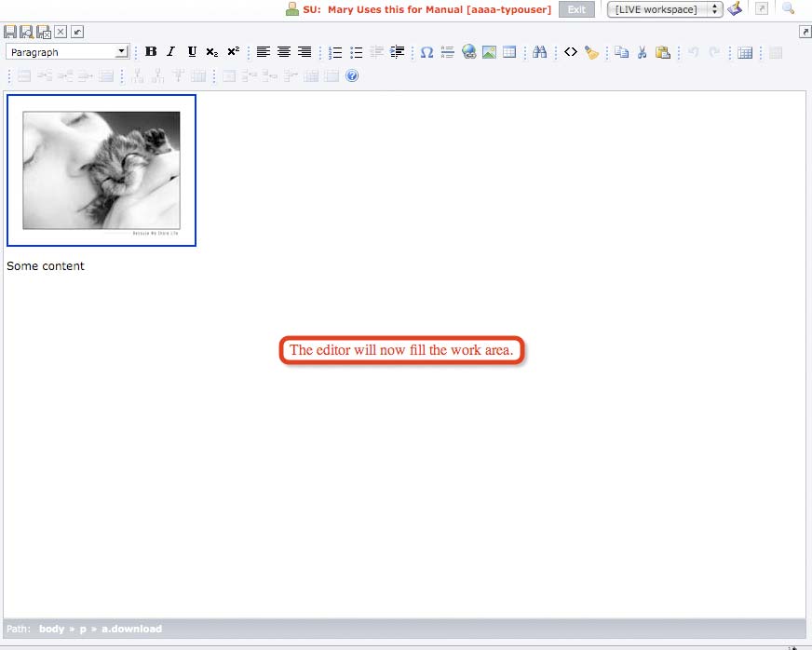Click the insert web link icon

(x=468, y=52)
